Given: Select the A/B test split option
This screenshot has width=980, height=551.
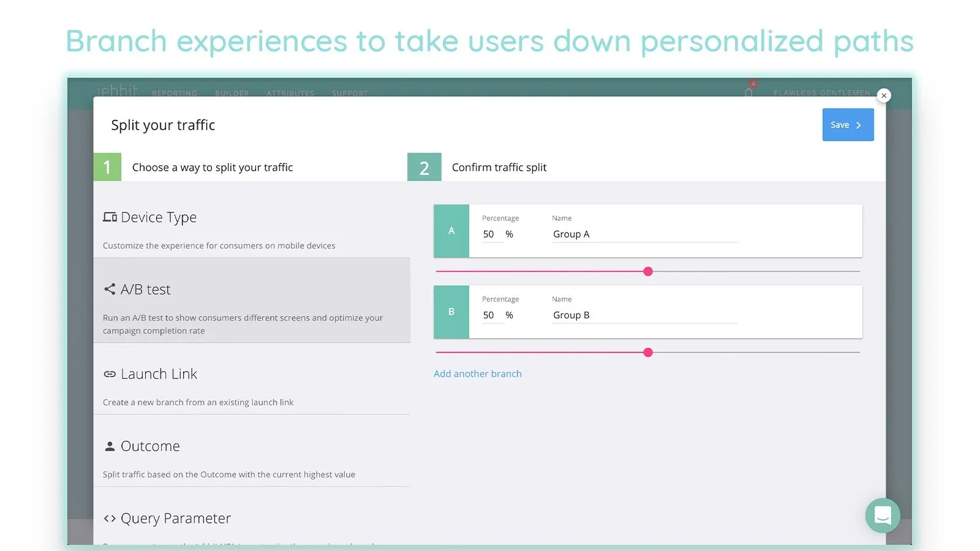Looking at the screenshot, I should 252,300.
